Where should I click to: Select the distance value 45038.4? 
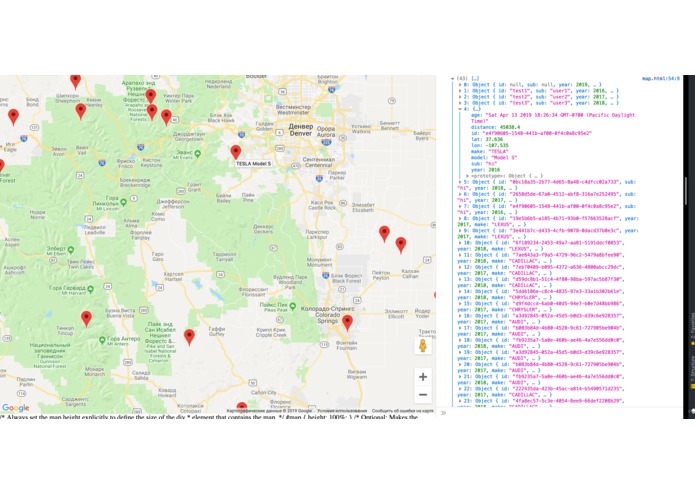point(508,127)
